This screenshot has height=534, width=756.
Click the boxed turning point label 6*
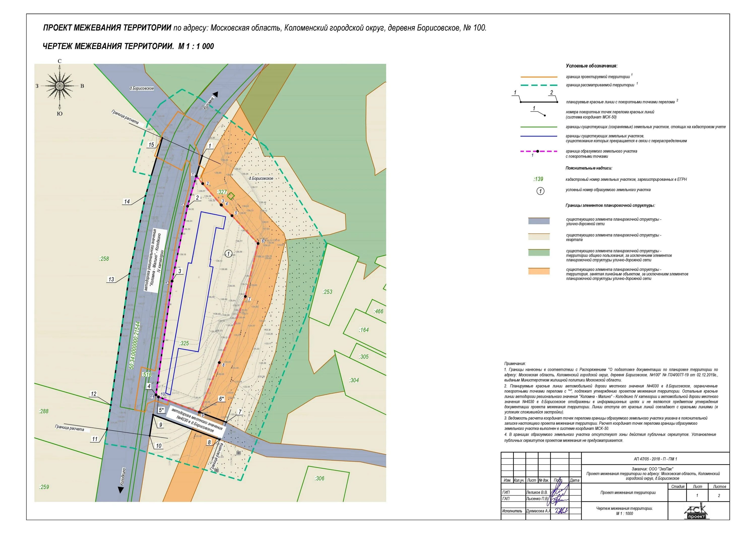coord(221,399)
